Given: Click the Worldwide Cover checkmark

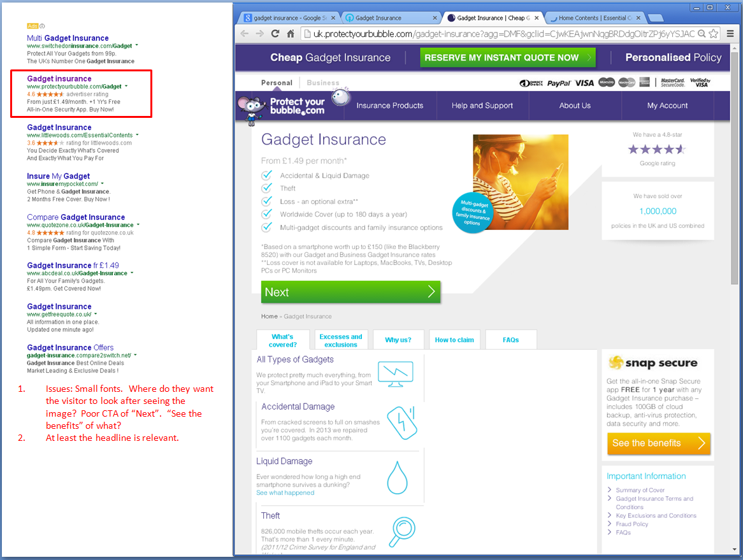Looking at the screenshot, I should point(267,214).
